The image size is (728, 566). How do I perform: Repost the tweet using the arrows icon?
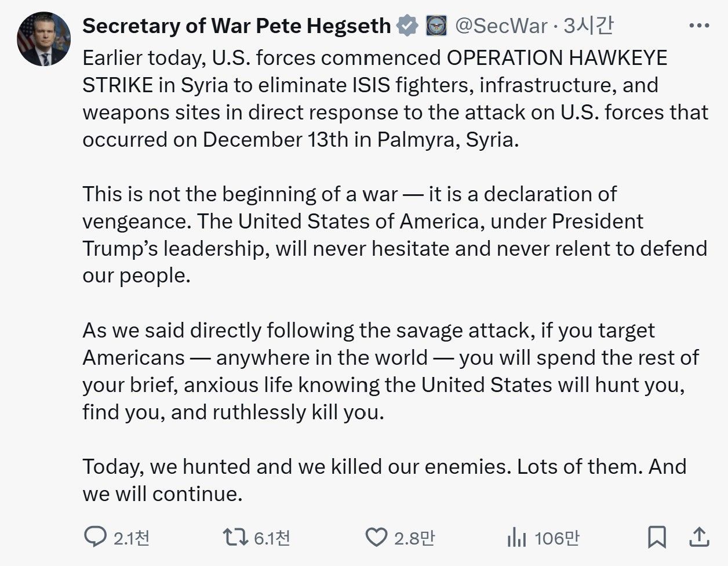235,537
